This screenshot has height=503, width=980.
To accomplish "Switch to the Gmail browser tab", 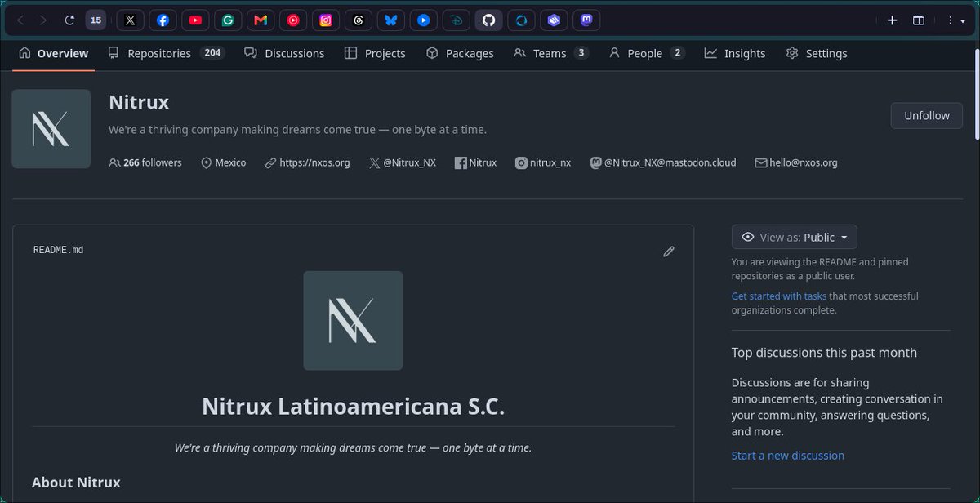I will point(261,20).
